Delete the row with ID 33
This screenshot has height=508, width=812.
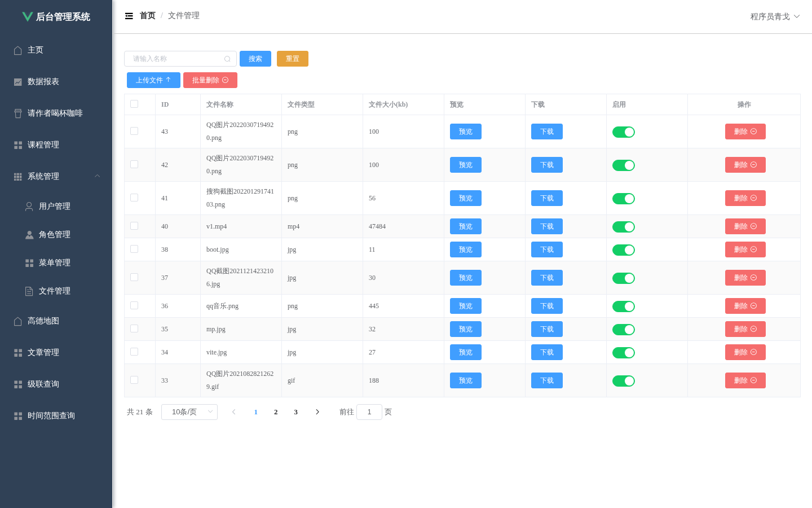pos(745,380)
